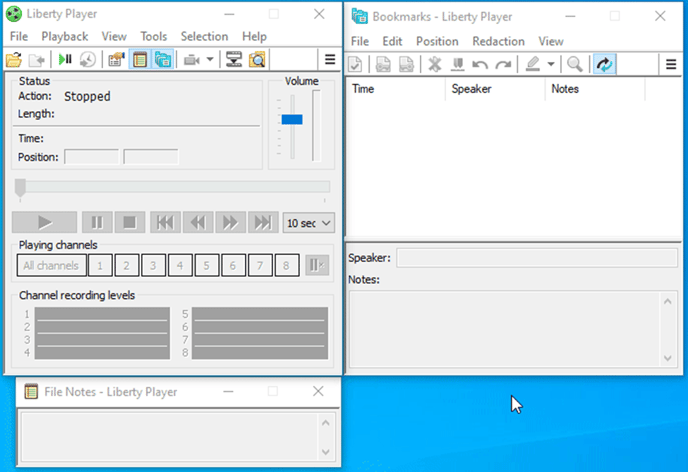Click the blue Volume slider handle
Image resolution: width=688 pixels, height=472 pixels.
[292, 119]
